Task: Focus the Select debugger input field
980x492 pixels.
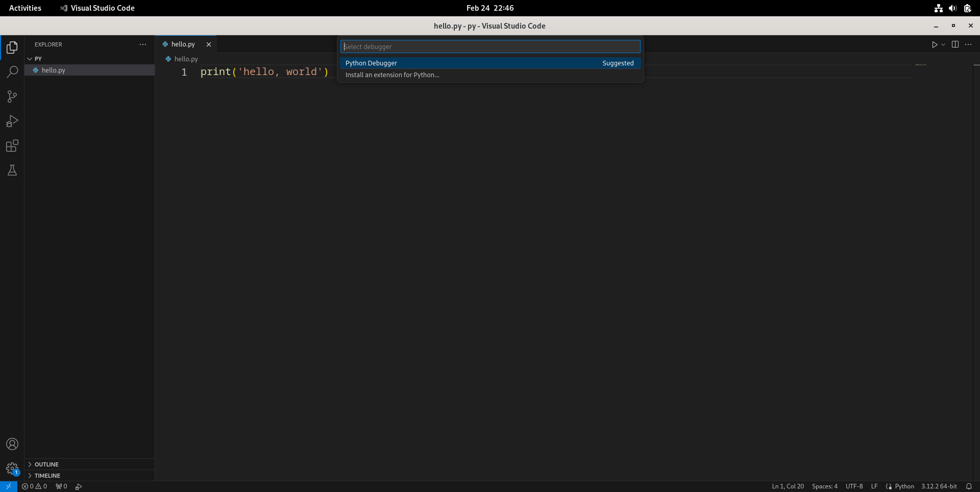Action: click(x=490, y=46)
